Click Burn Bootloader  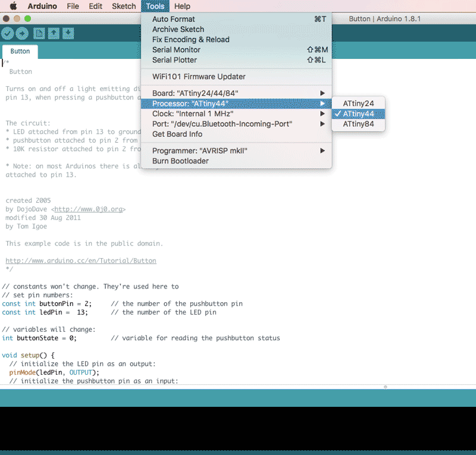pyautogui.click(x=236, y=161)
